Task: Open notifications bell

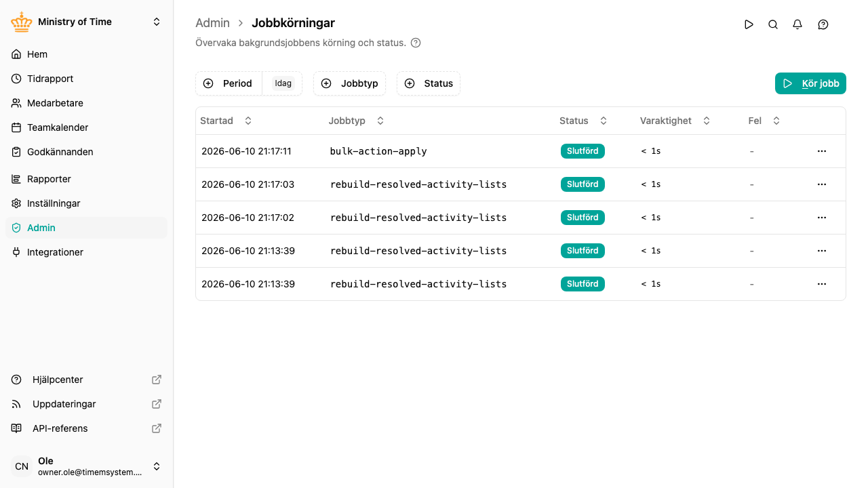Action: point(797,24)
